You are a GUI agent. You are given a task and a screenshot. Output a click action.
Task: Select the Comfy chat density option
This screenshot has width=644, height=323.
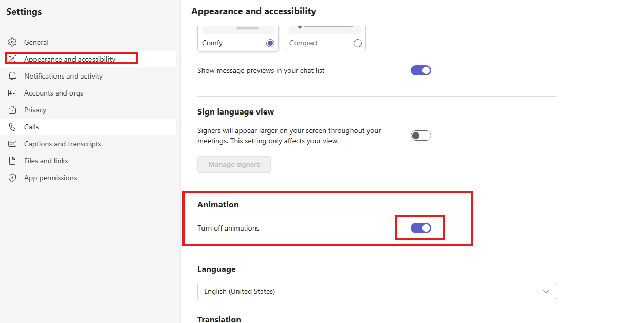(270, 43)
